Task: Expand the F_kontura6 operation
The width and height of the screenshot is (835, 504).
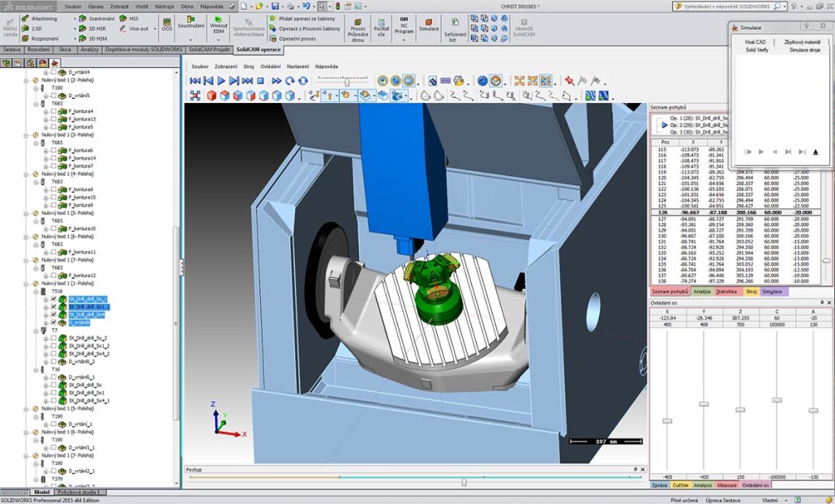Action: 45,151
